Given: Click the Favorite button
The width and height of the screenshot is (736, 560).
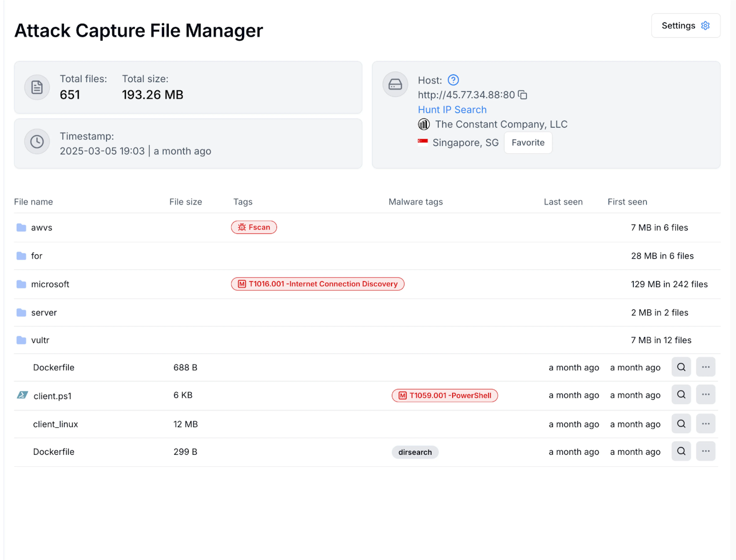Looking at the screenshot, I should click(x=528, y=143).
